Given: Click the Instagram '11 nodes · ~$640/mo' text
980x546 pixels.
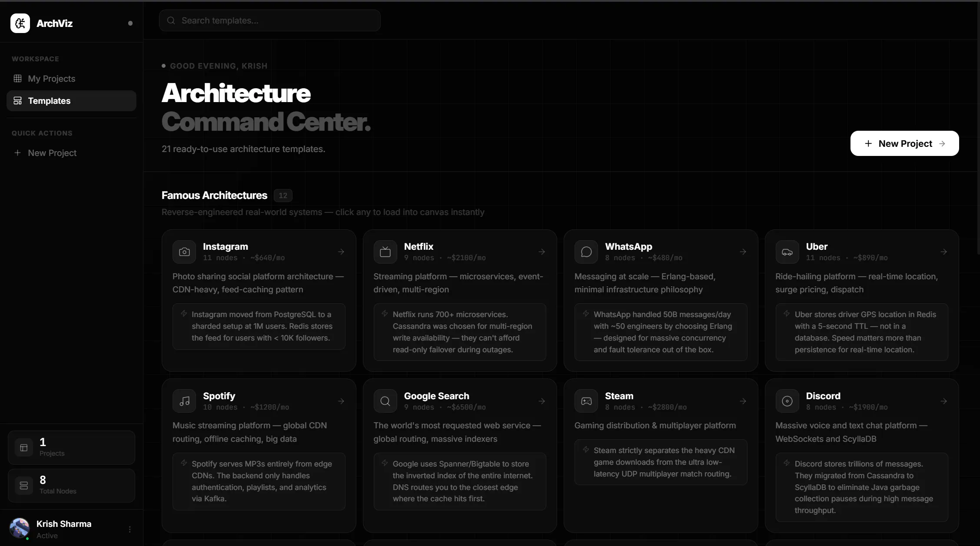Looking at the screenshot, I should [x=244, y=258].
